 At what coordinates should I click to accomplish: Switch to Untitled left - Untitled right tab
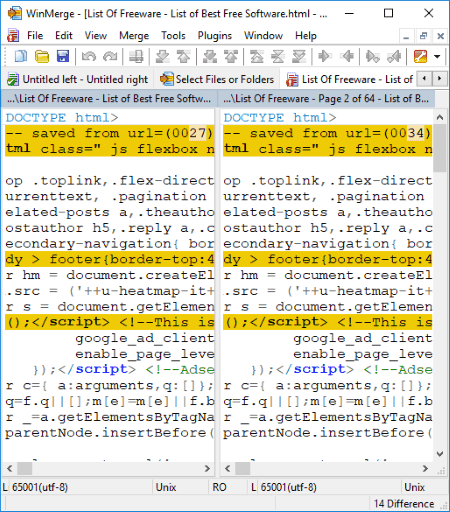[78, 79]
